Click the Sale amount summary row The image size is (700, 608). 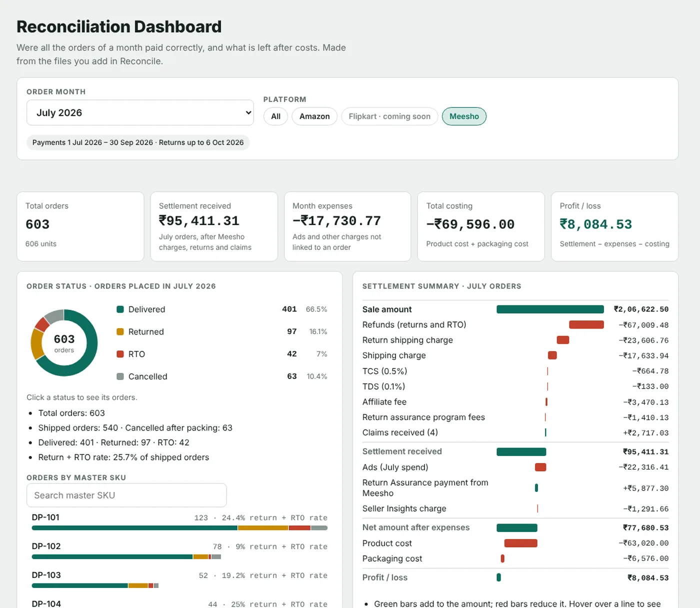pyautogui.click(x=515, y=309)
